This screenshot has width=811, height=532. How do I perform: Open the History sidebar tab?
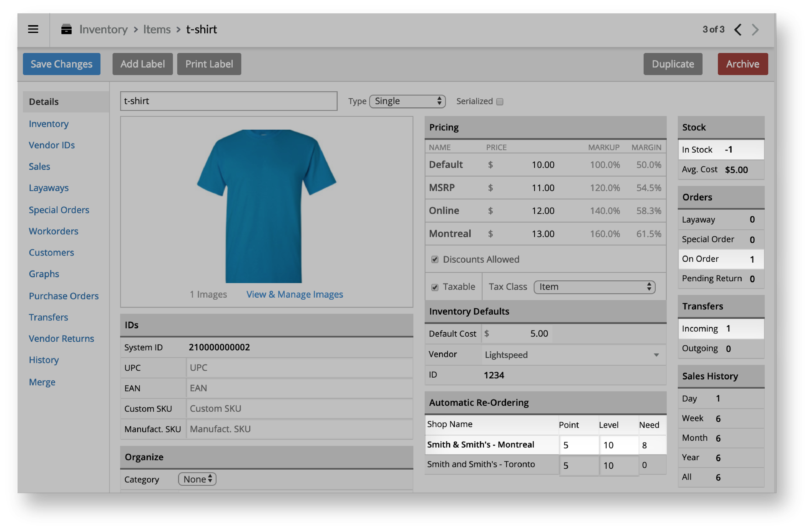pyautogui.click(x=44, y=360)
